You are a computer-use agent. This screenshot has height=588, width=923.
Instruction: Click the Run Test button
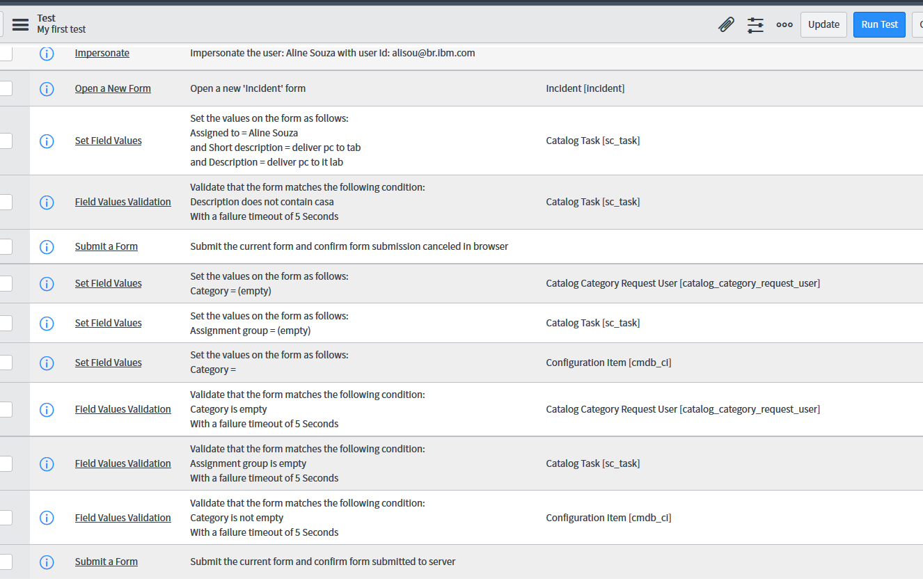[x=879, y=24]
